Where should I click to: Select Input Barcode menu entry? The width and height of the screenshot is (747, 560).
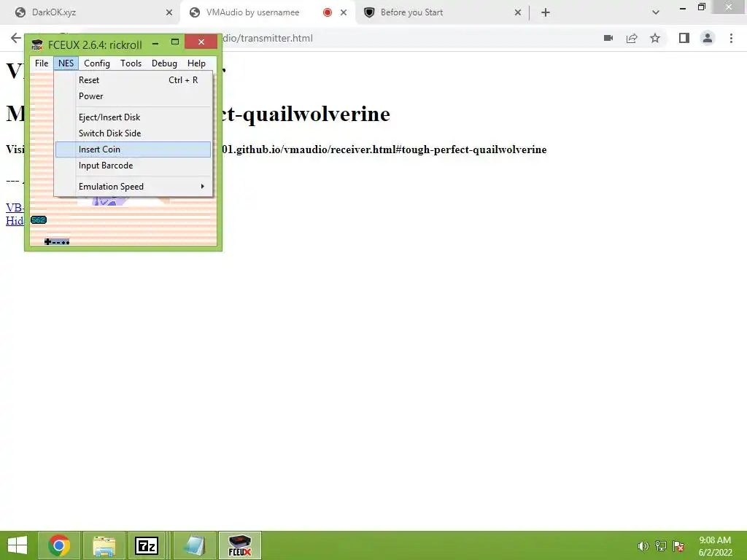pos(133,166)
